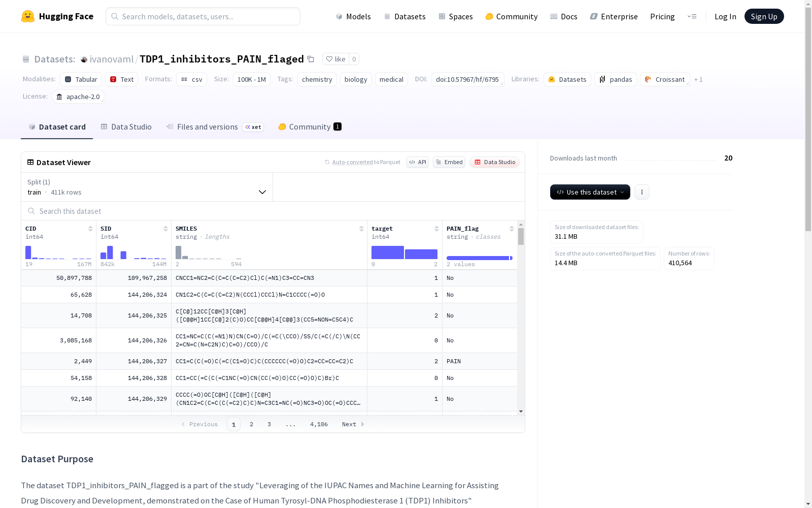Click the Log In link
Viewport: 812px width, 508px height.
[x=725, y=16]
